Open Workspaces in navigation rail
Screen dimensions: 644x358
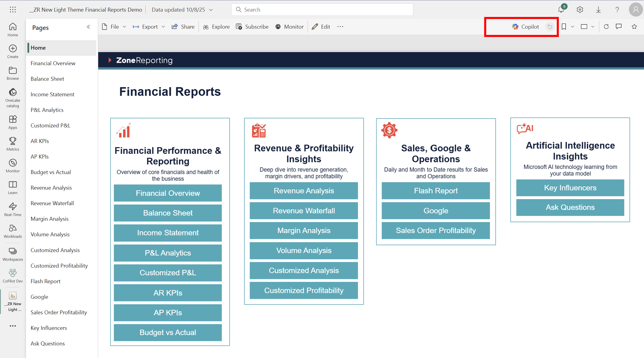pos(13,254)
